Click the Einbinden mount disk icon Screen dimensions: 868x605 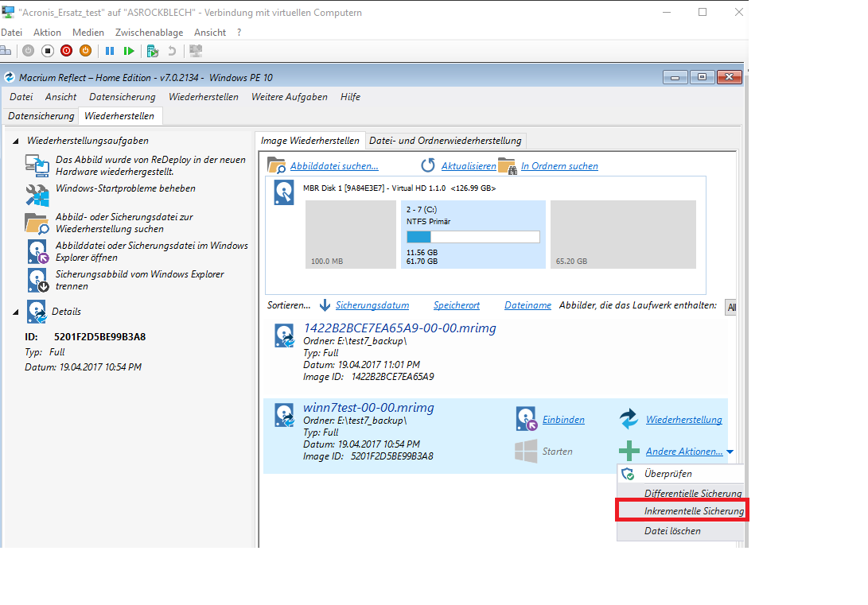[x=527, y=419]
